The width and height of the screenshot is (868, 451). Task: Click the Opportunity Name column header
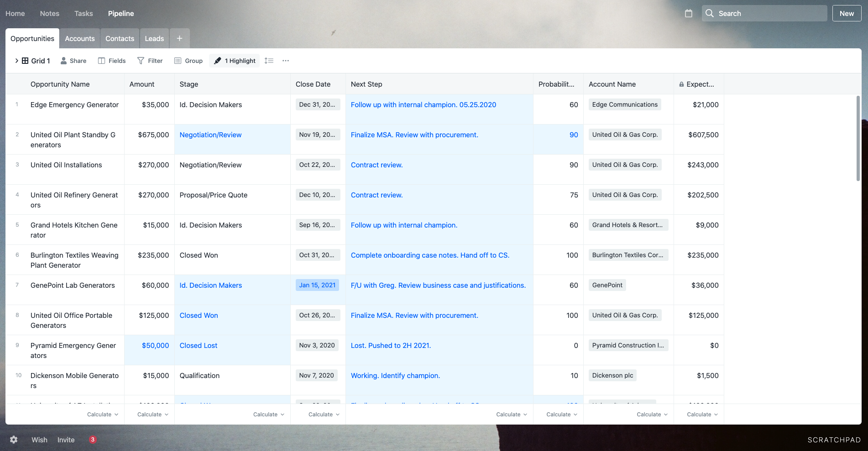(x=60, y=84)
